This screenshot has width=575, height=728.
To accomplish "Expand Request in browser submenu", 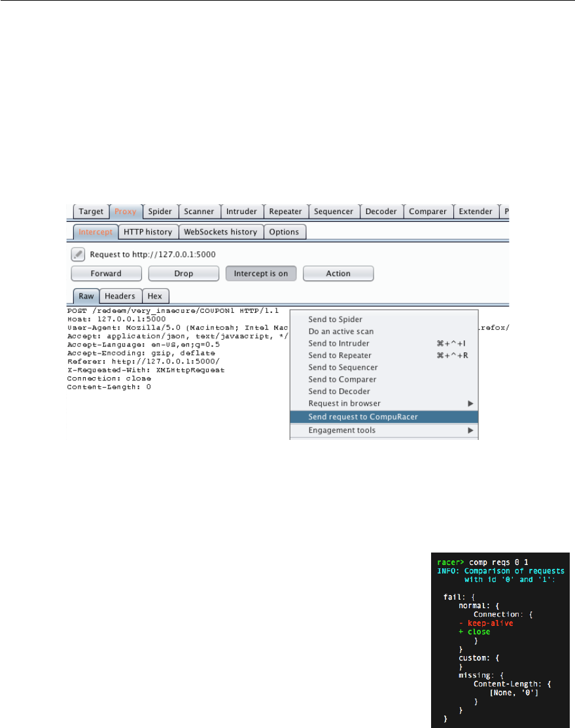I will coord(384,404).
